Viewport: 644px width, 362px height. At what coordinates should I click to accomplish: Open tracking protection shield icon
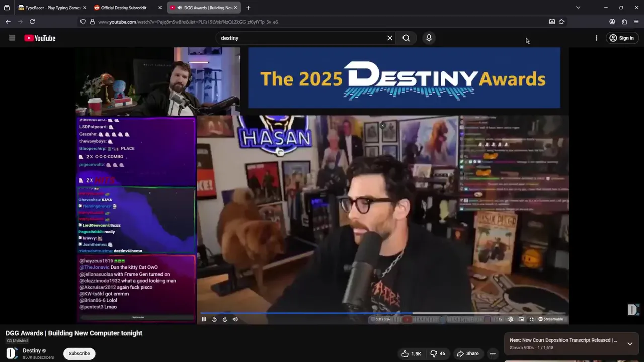(83, 22)
